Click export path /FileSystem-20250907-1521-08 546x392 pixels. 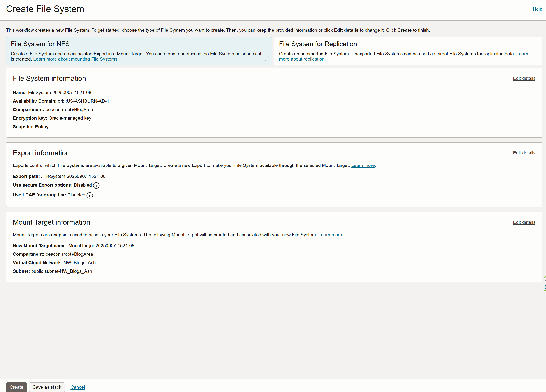[x=73, y=176]
